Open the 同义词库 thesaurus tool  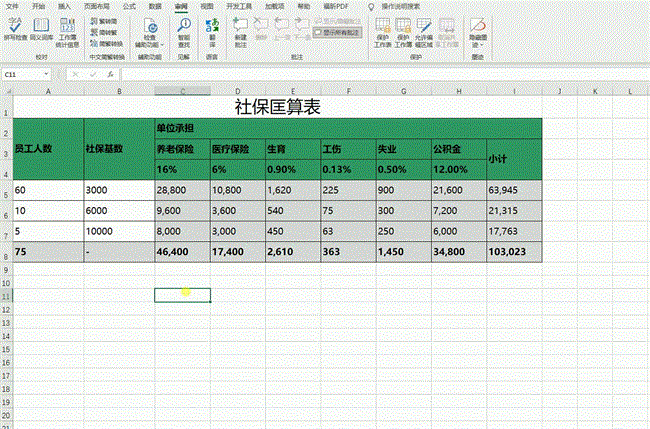41,27
